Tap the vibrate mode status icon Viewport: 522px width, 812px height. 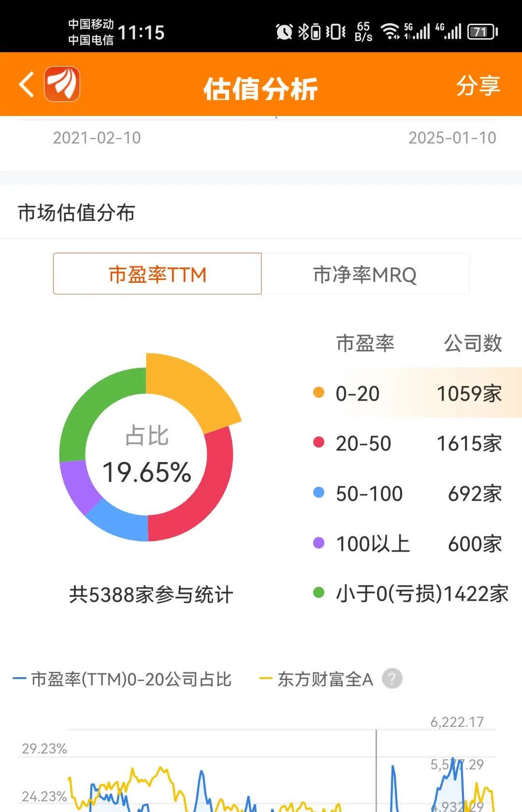tap(336, 32)
